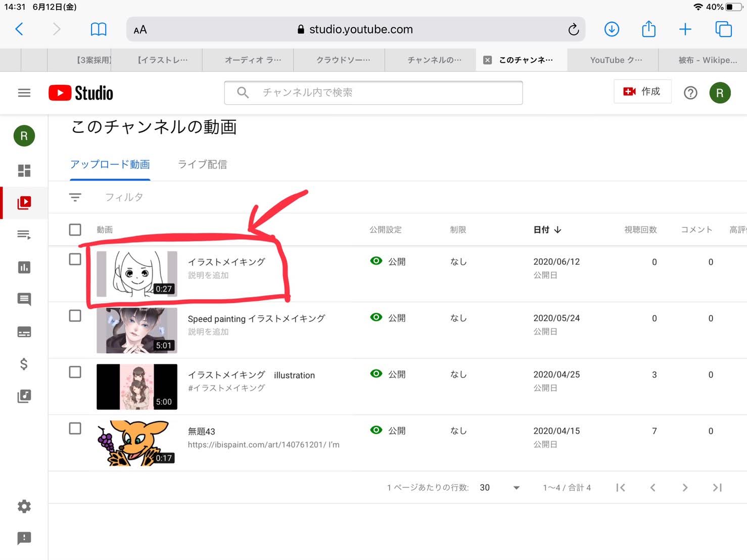
Task: Open the Audio Library icon
Action: [24, 396]
